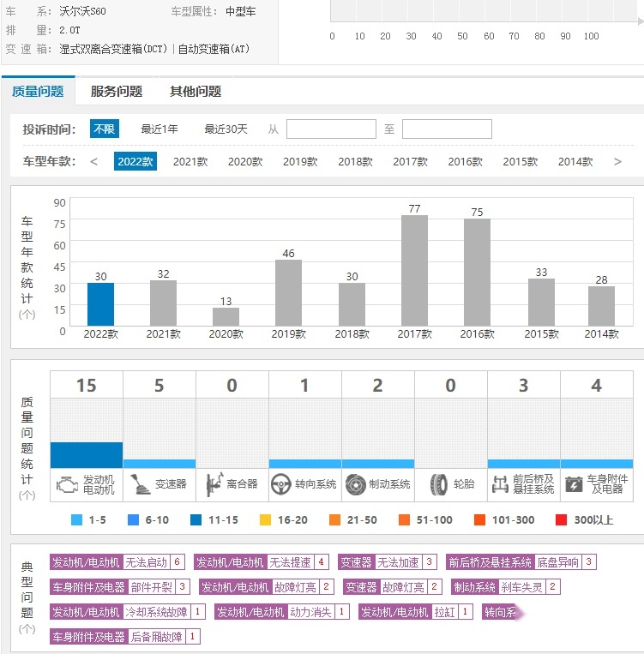Click the 2019款 bar showing 46
The image size is (644, 654).
click(288, 293)
